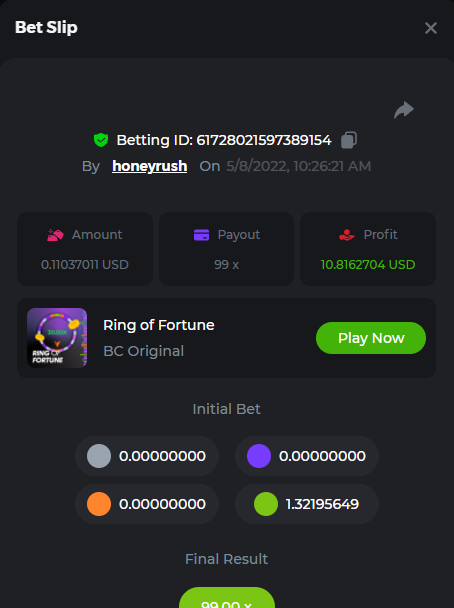Click the green bet amount 1.32195649
The image size is (454, 608).
322,504
